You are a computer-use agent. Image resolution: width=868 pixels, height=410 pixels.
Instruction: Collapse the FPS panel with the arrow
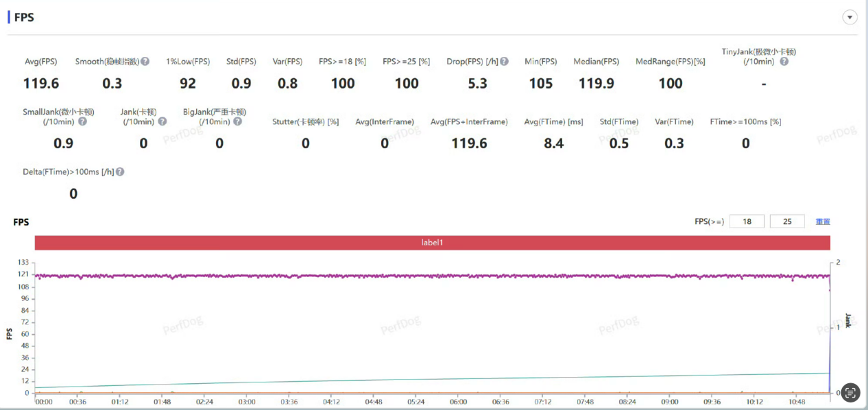(850, 17)
